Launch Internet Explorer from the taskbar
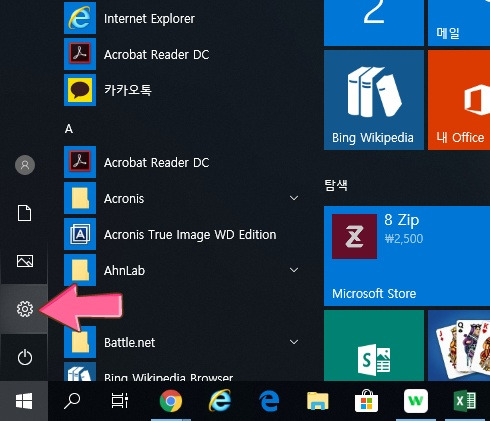490x421 pixels. (x=220, y=400)
